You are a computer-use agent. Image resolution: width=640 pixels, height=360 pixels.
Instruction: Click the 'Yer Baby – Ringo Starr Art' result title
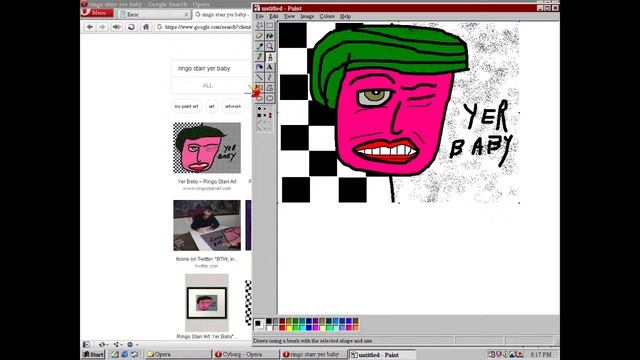pyautogui.click(x=207, y=182)
